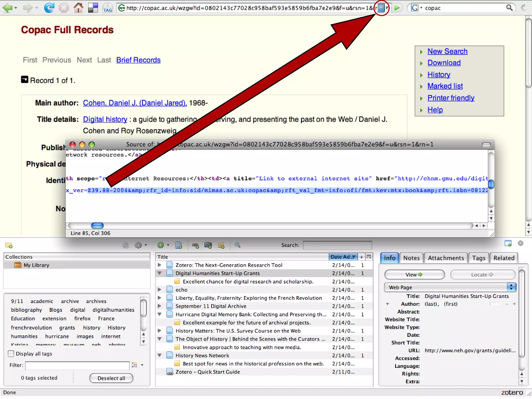Switch to the Attachments tab

(x=445, y=258)
